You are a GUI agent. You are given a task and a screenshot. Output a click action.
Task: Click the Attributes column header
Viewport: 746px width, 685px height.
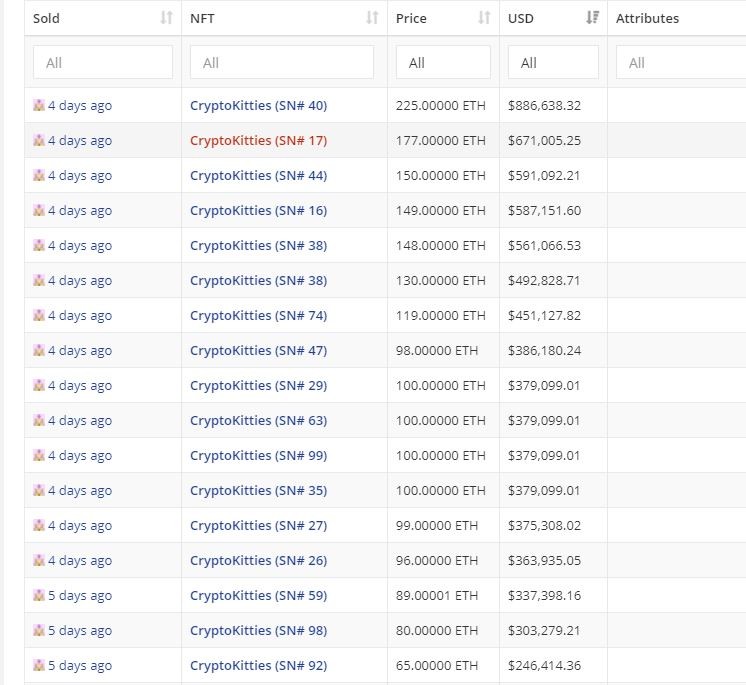click(647, 18)
